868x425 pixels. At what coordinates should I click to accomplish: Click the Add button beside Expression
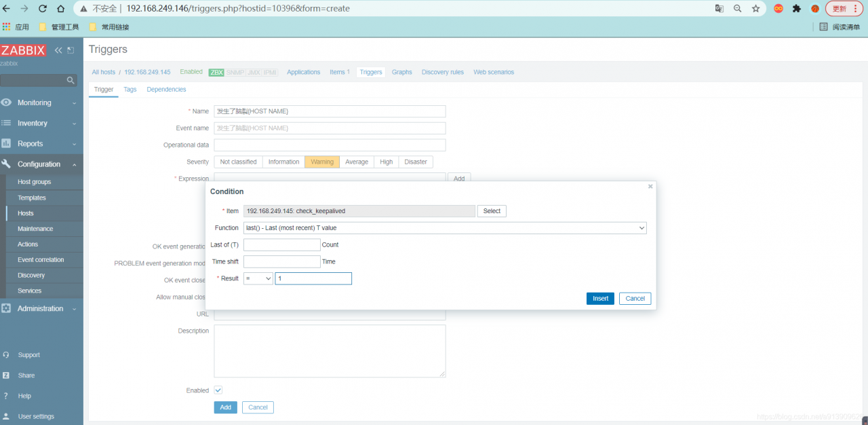click(459, 178)
